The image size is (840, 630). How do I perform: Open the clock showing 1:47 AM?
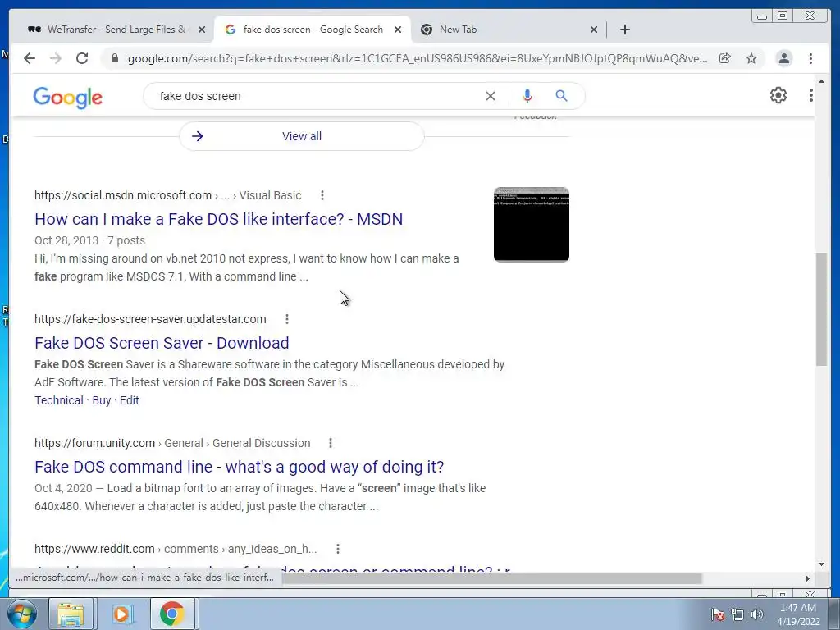pos(798,614)
